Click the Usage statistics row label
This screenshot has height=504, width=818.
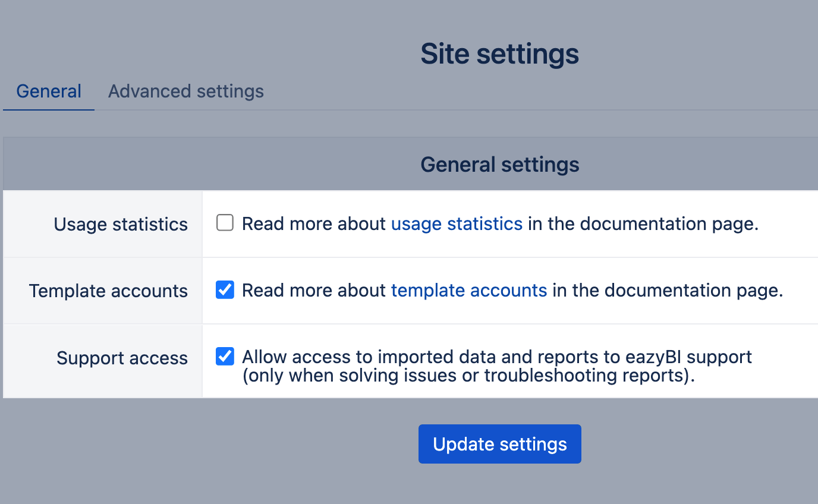pyautogui.click(x=120, y=224)
